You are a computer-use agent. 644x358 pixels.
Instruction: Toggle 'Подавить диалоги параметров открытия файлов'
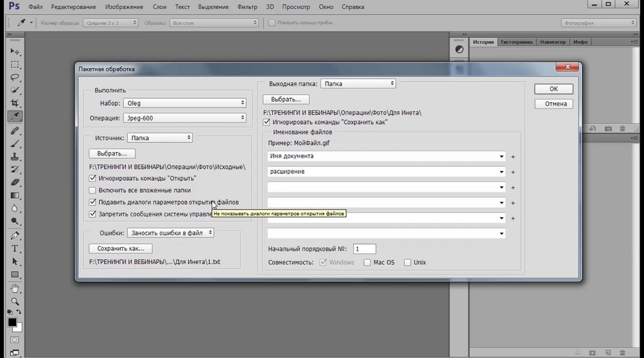(x=93, y=202)
